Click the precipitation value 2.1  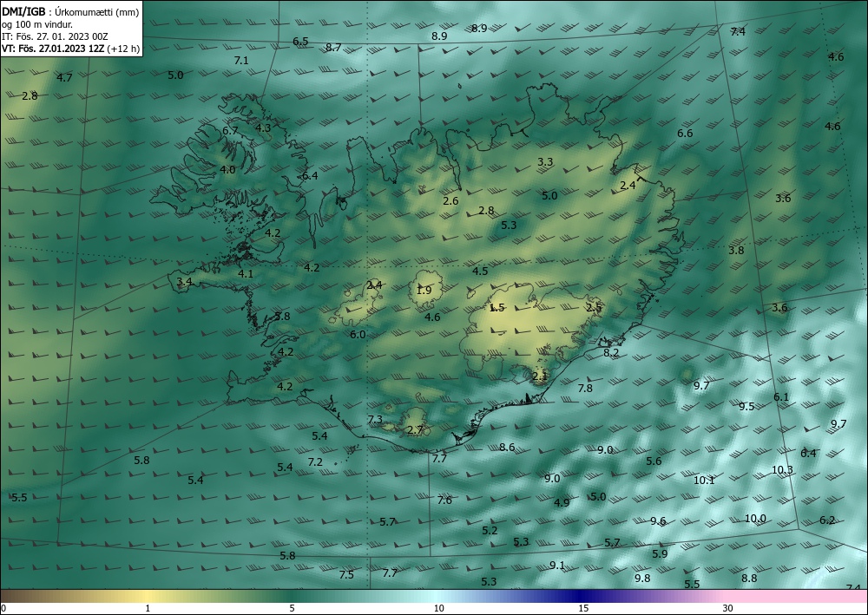[x=539, y=376]
